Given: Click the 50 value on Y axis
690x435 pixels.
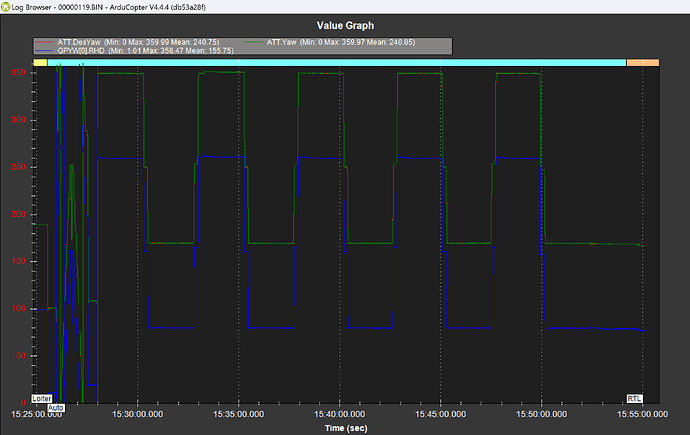Looking at the screenshot, I should [x=21, y=355].
